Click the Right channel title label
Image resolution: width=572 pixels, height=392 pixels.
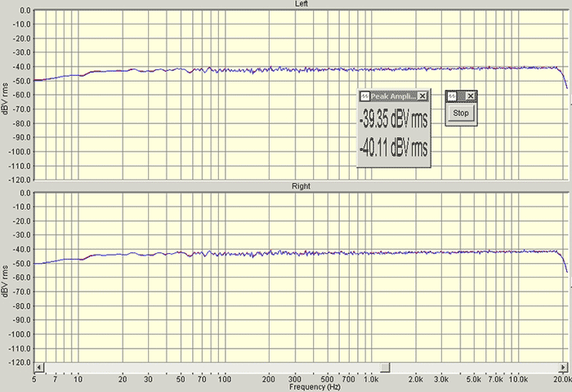point(301,186)
